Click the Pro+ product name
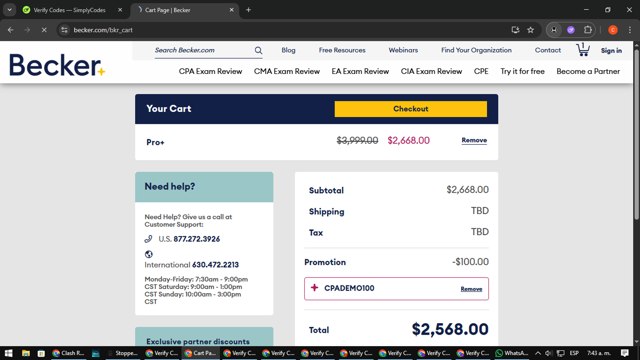The width and height of the screenshot is (640, 360). tap(155, 142)
